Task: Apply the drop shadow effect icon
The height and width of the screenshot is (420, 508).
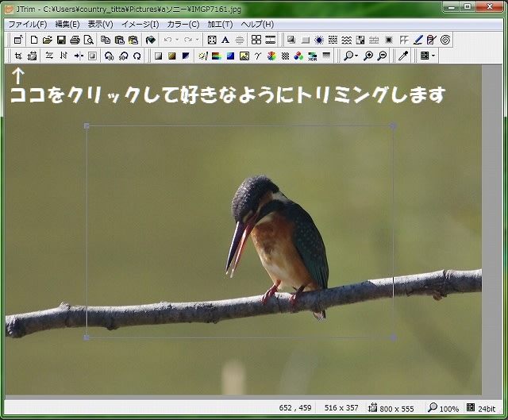Action: coord(291,40)
